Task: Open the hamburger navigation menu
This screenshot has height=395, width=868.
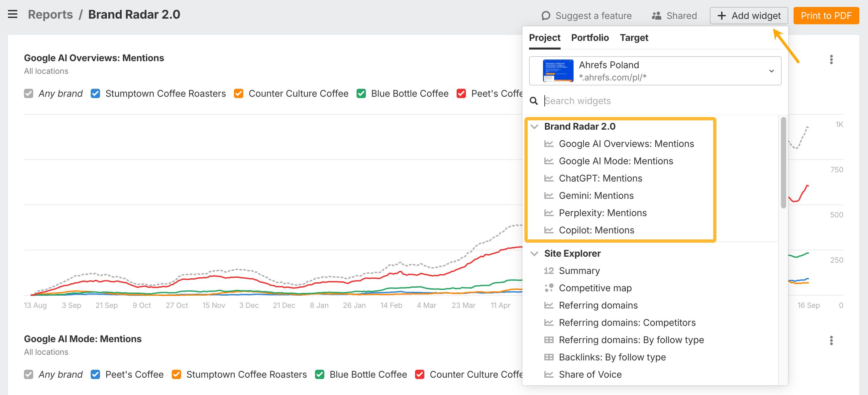Action: click(13, 14)
